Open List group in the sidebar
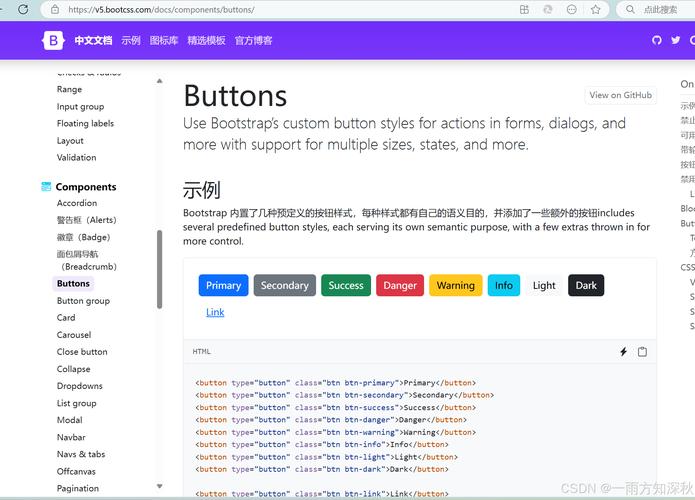Screen dimensions: 695x500 click(77, 403)
